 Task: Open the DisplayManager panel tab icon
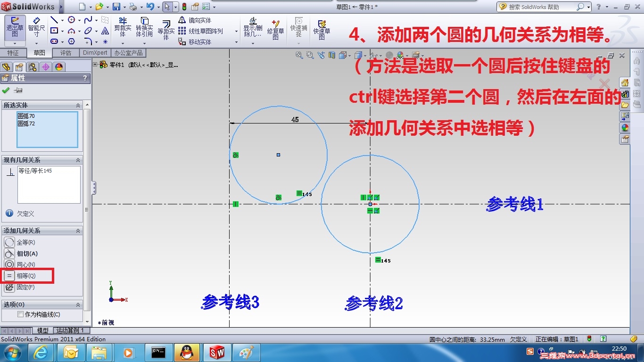[58, 67]
